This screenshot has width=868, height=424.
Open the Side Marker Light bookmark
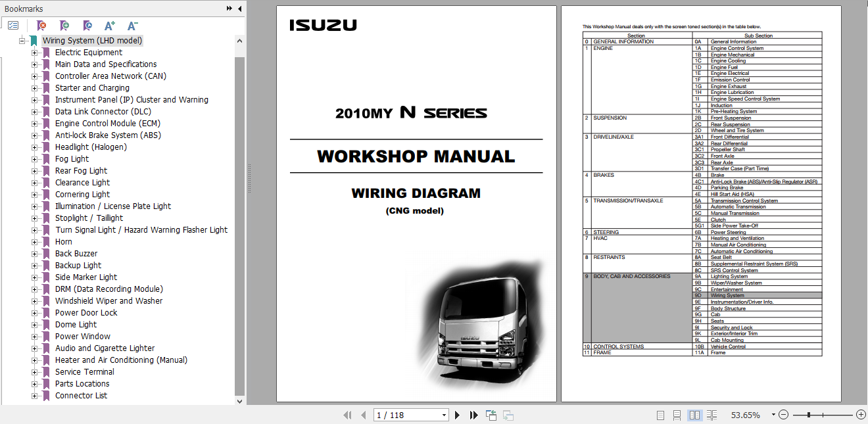(86, 277)
